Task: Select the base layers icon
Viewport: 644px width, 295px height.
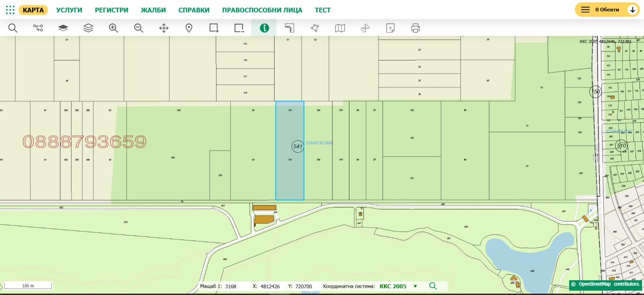Action: 63,28
